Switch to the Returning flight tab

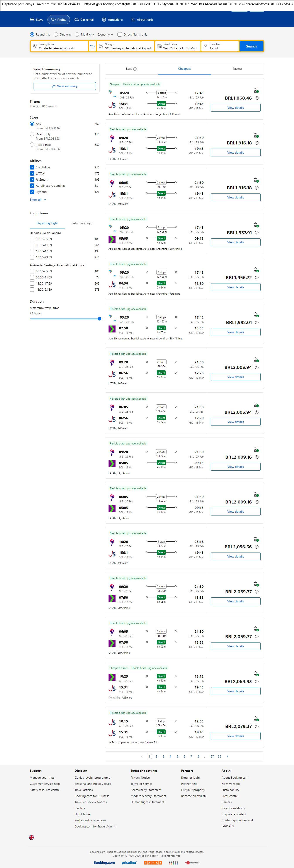point(82,223)
